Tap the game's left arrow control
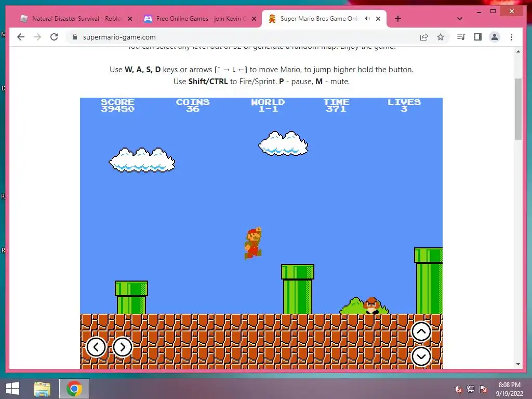The height and width of the screenshot is (399, 532). click(x=96, y=347)
